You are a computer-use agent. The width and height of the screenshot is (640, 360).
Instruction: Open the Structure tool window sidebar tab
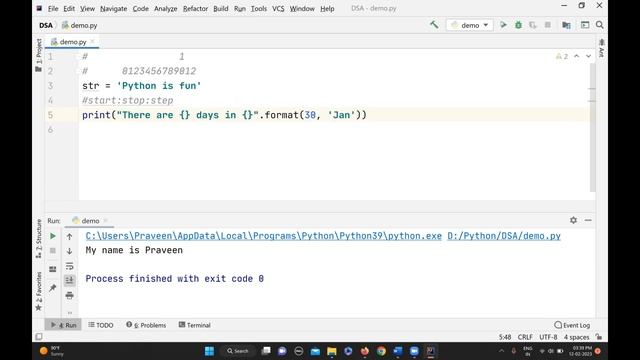pos(39,238)
